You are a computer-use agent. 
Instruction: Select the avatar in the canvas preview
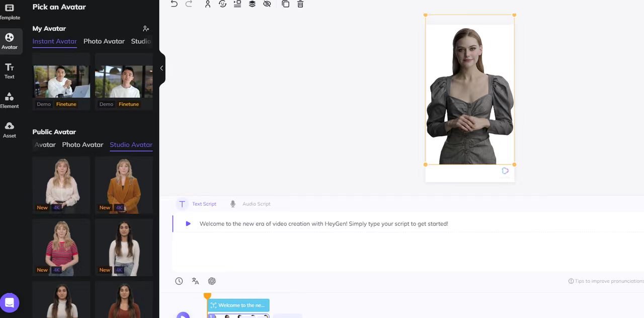[x=470, y=95]
